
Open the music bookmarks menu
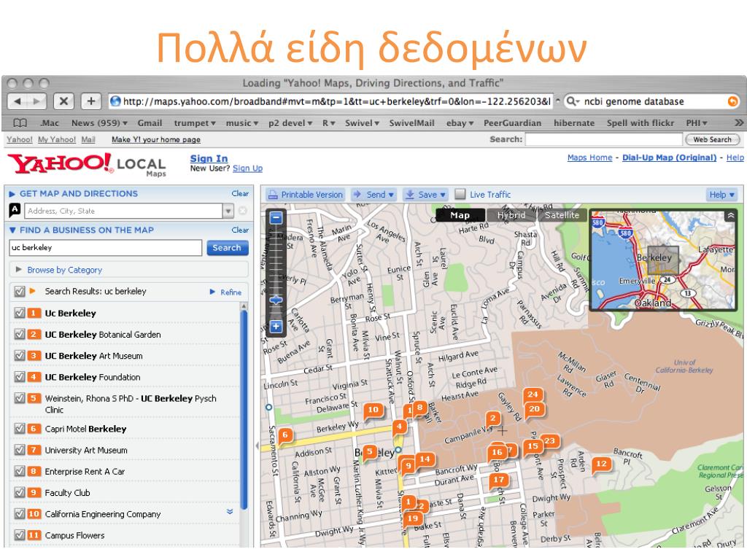coord(242,122)
